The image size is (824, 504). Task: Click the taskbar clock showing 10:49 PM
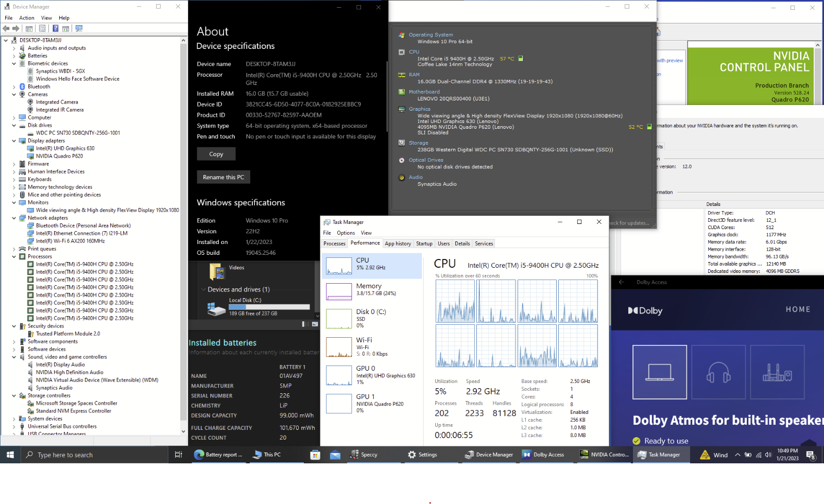pos(787,455)
